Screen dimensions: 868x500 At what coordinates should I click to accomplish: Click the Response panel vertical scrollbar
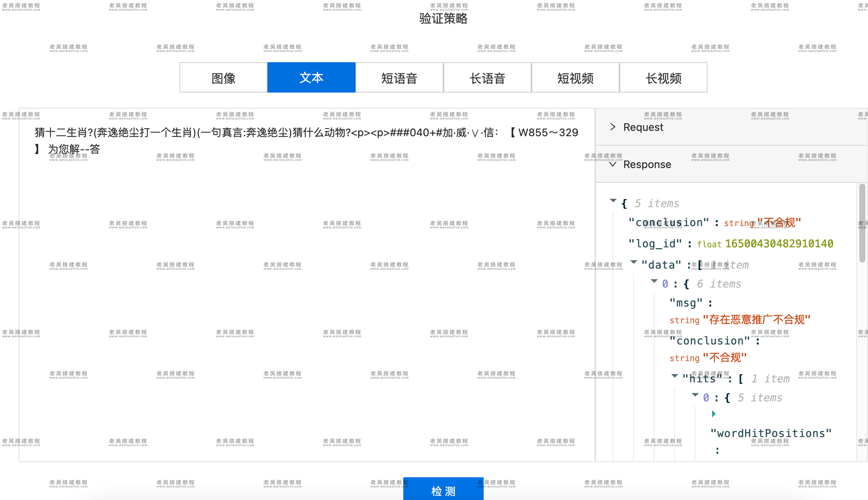(862, 223)
